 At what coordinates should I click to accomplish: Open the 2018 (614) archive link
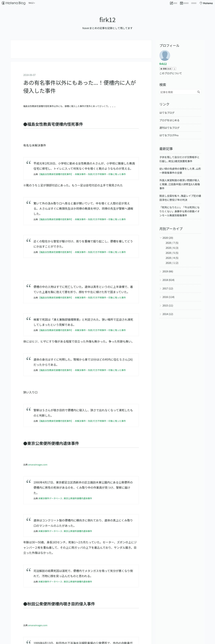pos(168,280)
